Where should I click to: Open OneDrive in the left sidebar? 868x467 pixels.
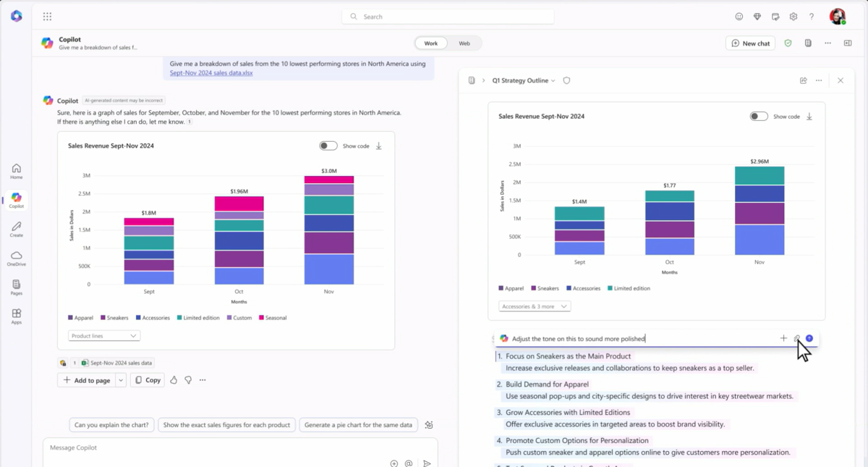[16, 258]
